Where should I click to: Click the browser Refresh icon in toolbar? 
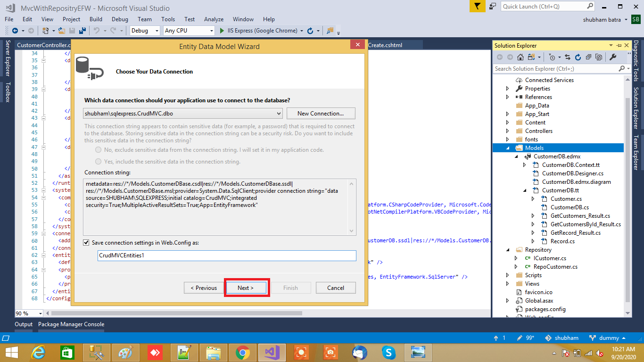click(x=310, y=31)
